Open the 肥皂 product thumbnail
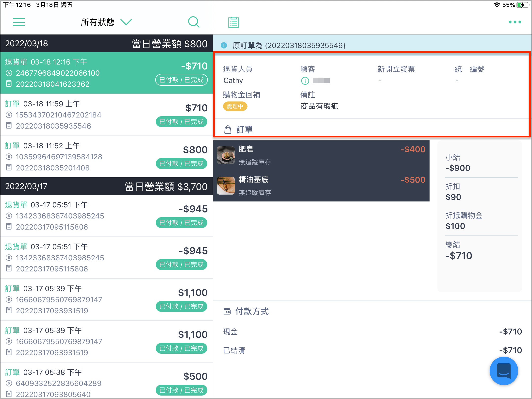This screenshot has width=532, height=399. coord(226,155)
